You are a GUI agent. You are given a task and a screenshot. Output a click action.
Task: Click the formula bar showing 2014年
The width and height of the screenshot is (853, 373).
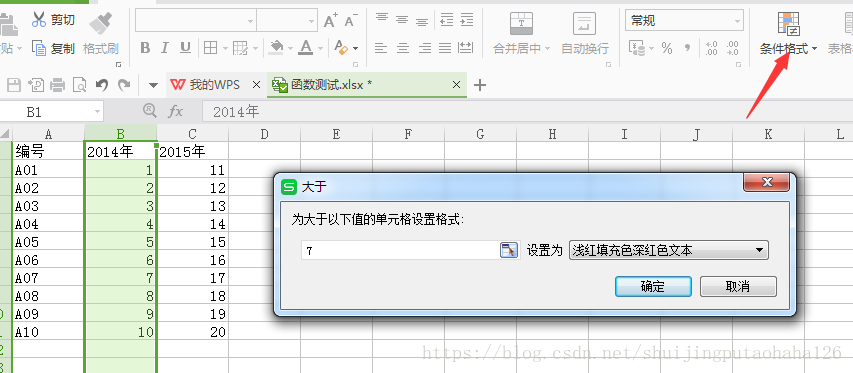point(527,112)
